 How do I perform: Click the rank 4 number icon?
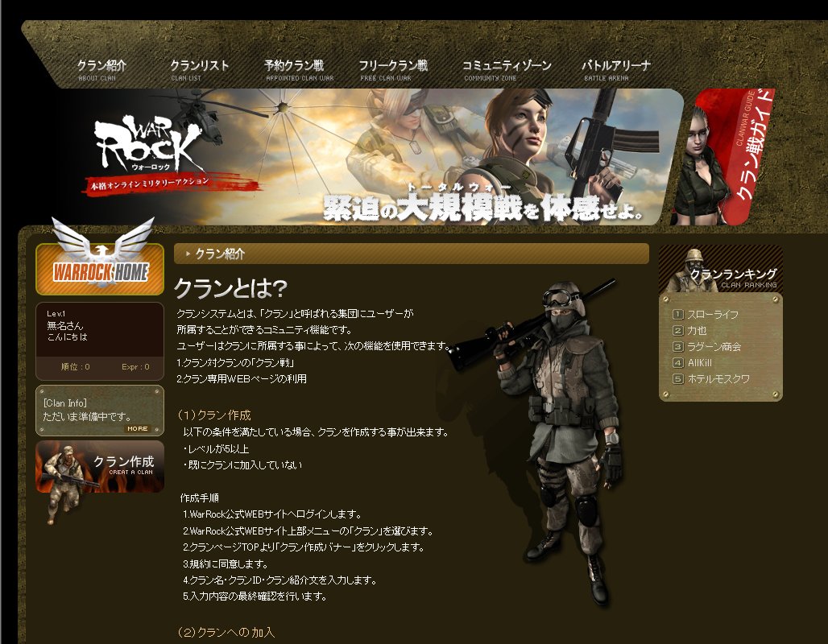click(x=678, y=363)
